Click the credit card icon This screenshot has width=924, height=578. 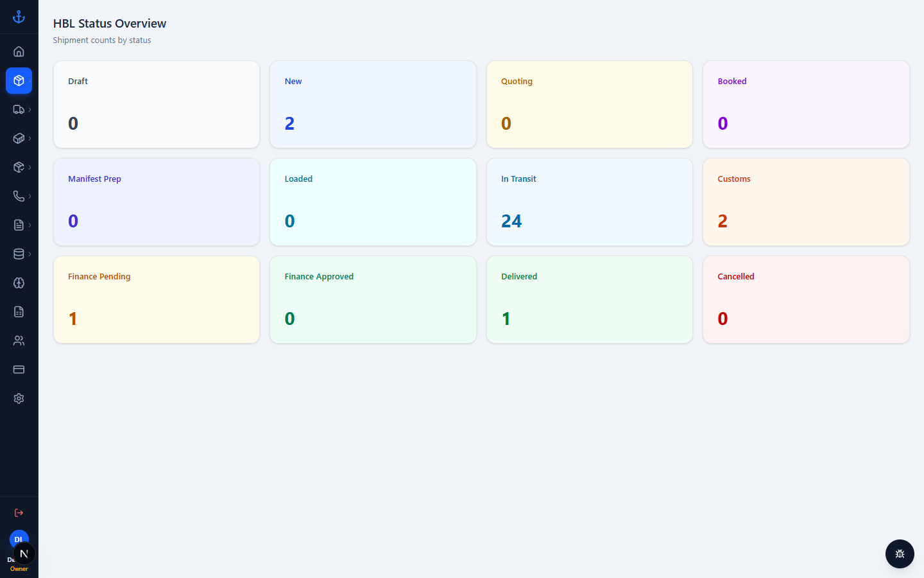pos(19,369)
